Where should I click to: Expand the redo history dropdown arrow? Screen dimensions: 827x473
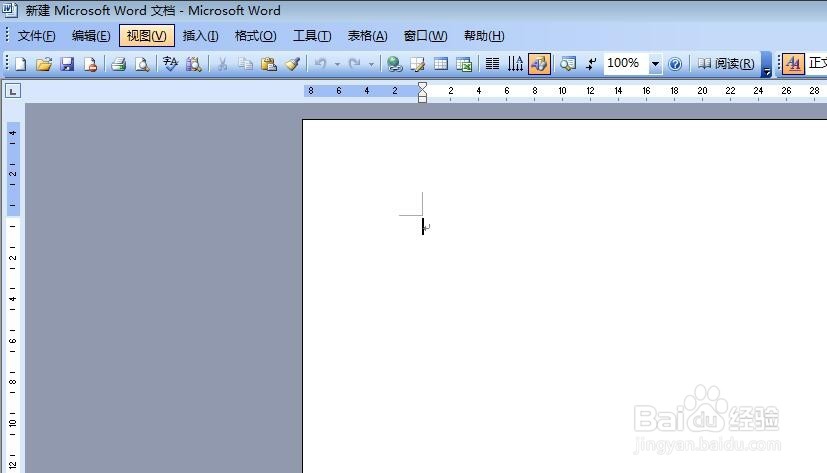coord(371,64)
